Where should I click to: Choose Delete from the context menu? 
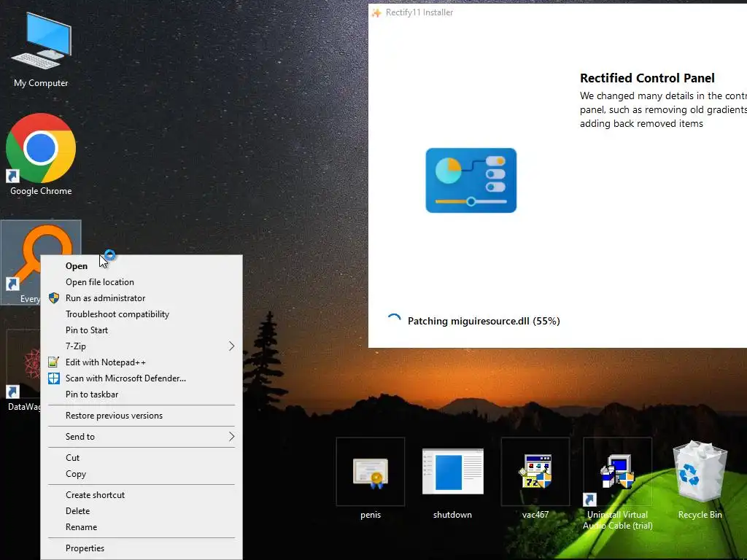click(142, 511)
